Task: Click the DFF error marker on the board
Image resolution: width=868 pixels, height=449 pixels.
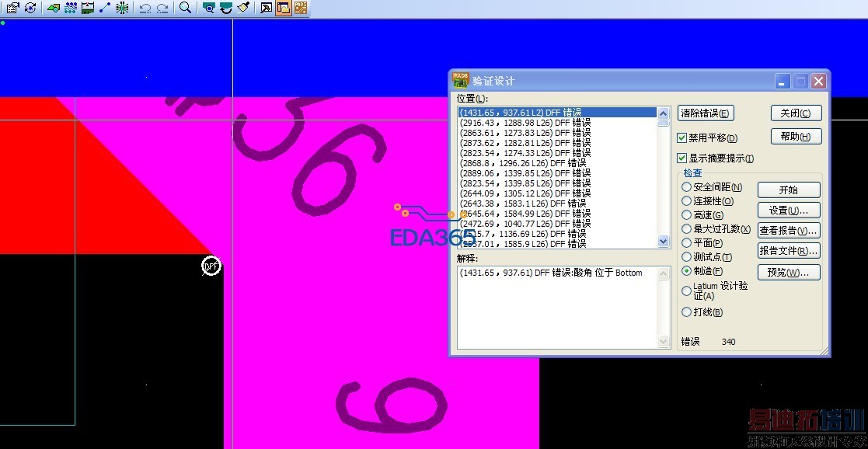Action: point(211,266)
